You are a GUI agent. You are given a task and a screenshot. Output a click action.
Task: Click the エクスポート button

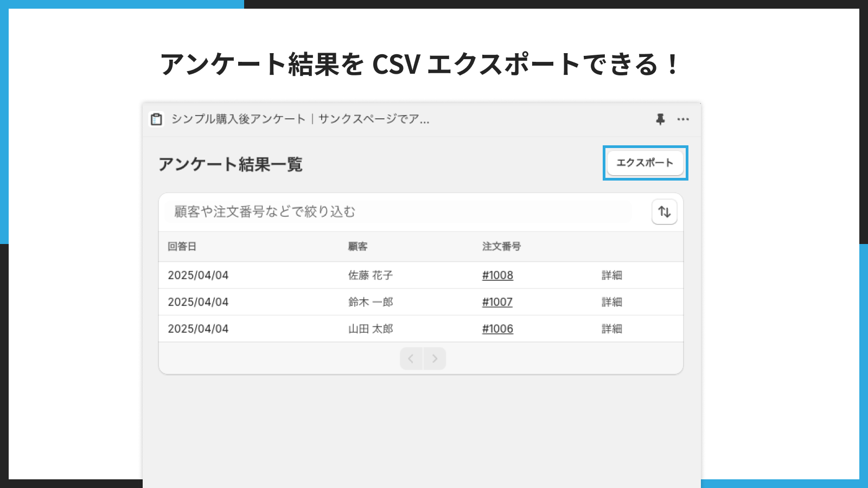click(x=645, y=163)
